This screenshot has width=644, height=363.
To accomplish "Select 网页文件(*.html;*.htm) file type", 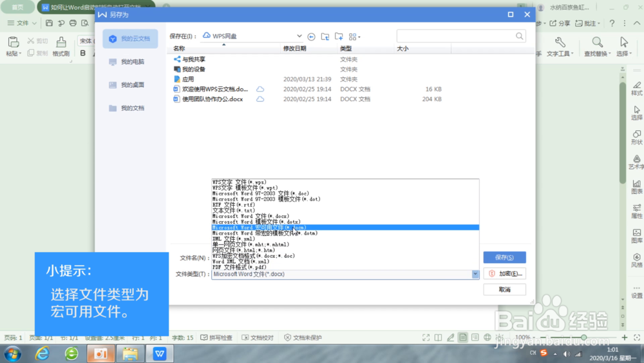I will coord(345,250).
